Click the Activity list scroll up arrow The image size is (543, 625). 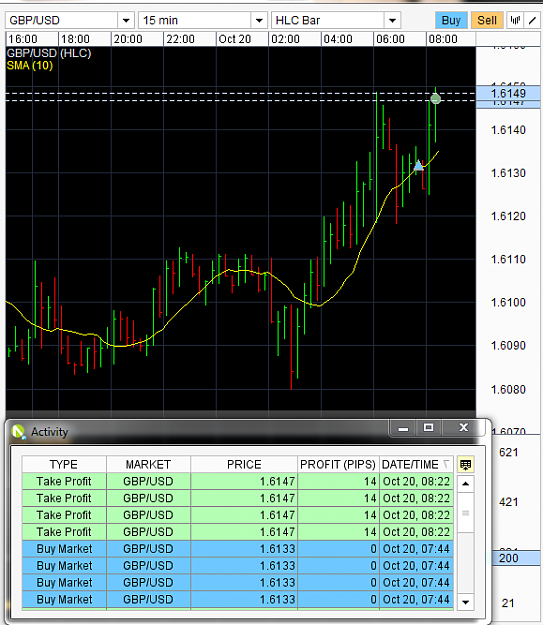coord(465,484)
